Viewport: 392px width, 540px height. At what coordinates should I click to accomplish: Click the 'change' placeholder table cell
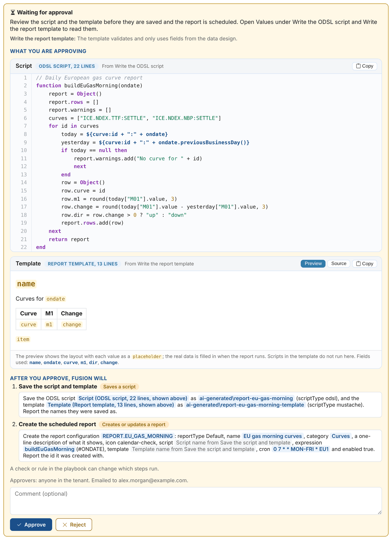tap(72, 324)
